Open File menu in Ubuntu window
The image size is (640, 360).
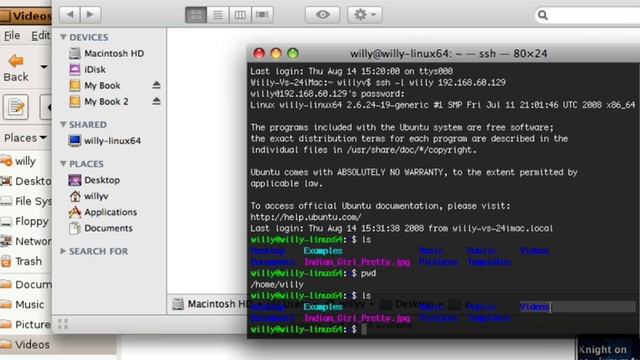coord(12,36)
